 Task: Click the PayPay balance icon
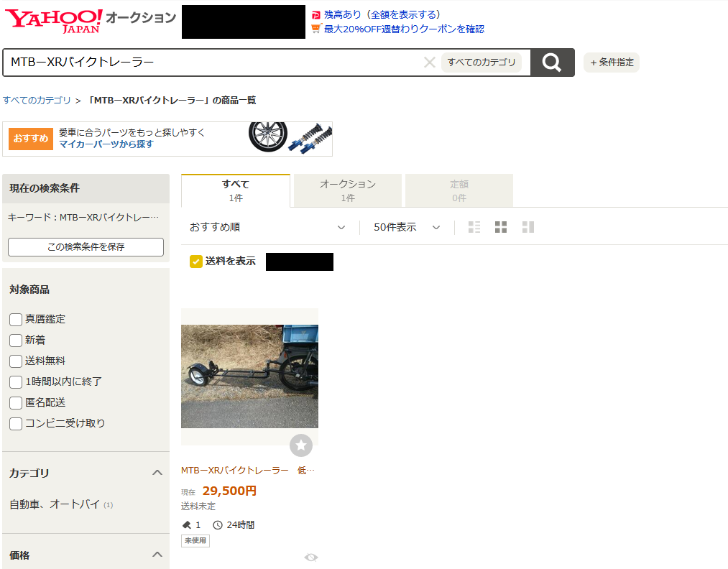tap(316, 15)
